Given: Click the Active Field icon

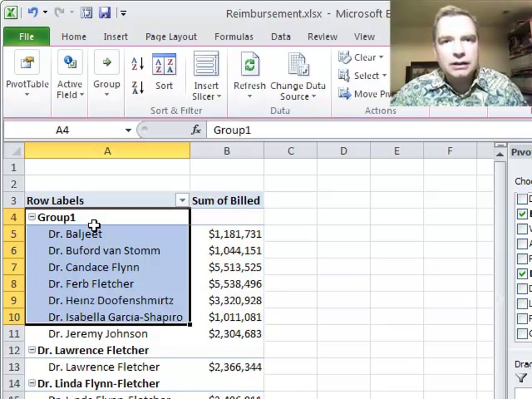Looking at the screenshot, I should click(70, 62).
